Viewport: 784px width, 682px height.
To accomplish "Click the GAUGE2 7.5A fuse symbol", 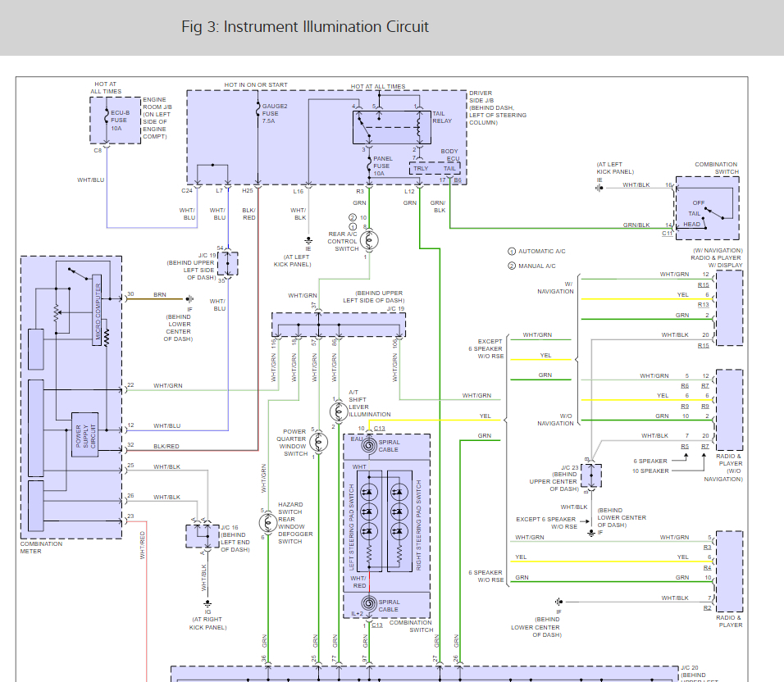I will click(258, 110).
